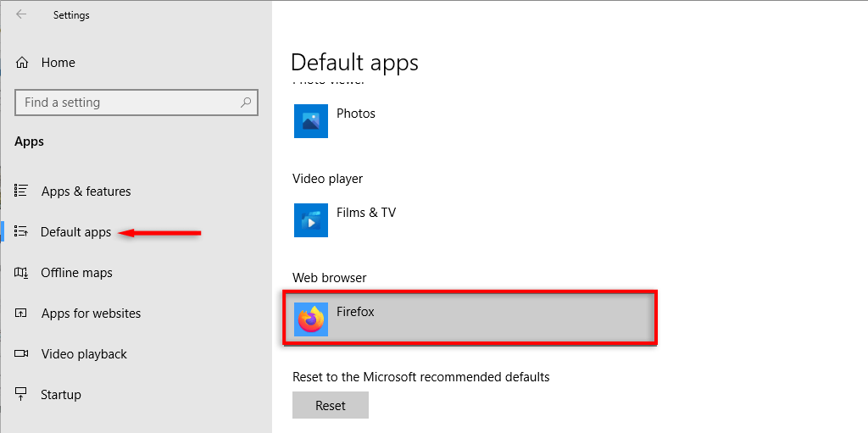
Task: Click the Apps & features list icon
Action: pos(22,192)
